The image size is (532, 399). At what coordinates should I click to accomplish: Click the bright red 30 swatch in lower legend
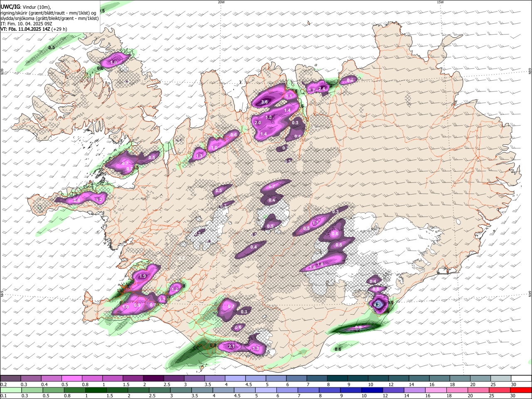coord(521,390)
